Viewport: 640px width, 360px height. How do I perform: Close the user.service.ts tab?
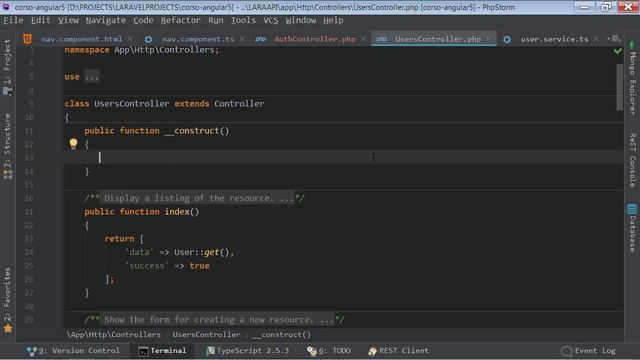point(596,39)
